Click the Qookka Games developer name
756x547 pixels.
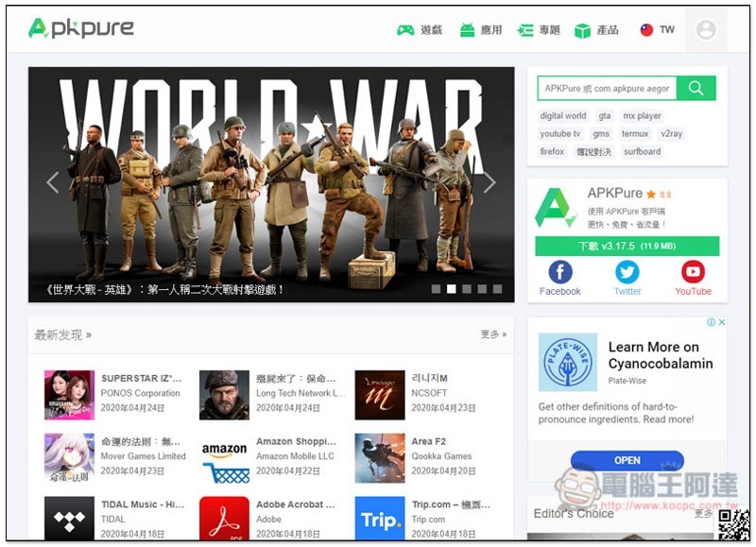(441, 456)
